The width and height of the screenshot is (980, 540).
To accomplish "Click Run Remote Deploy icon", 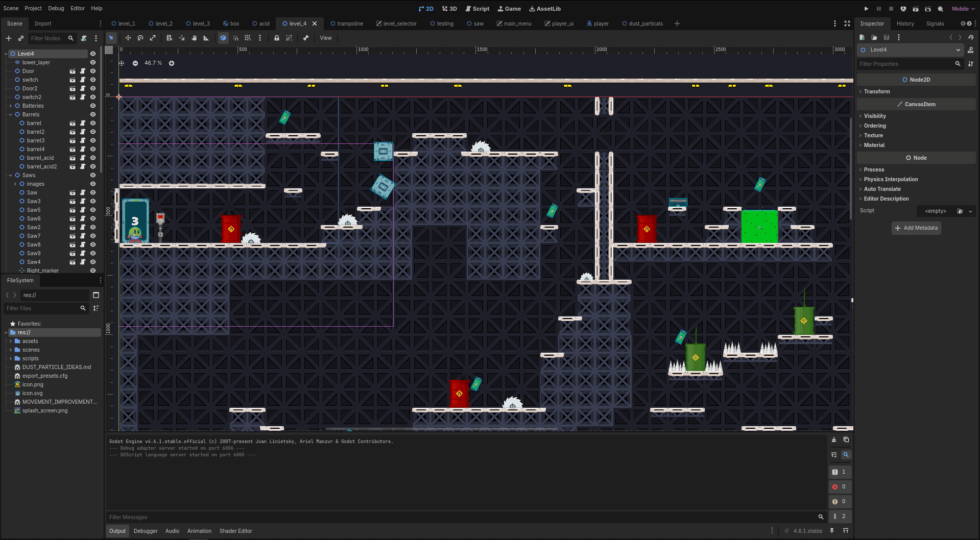I will pos(903,9).
